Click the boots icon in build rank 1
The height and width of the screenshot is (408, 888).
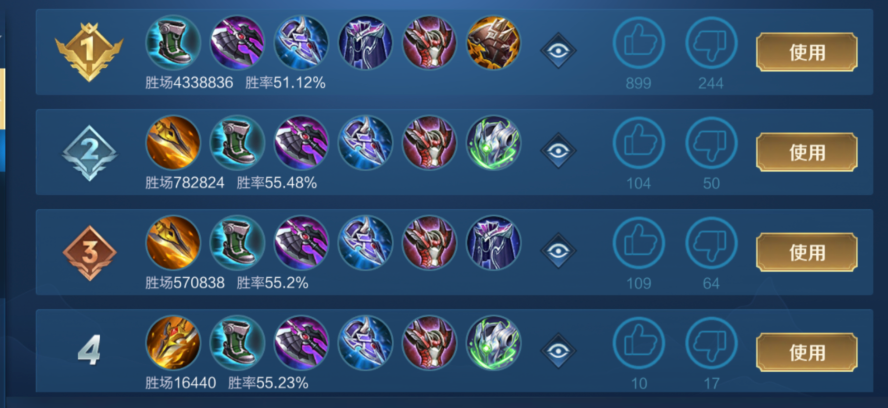coord(173,42)
